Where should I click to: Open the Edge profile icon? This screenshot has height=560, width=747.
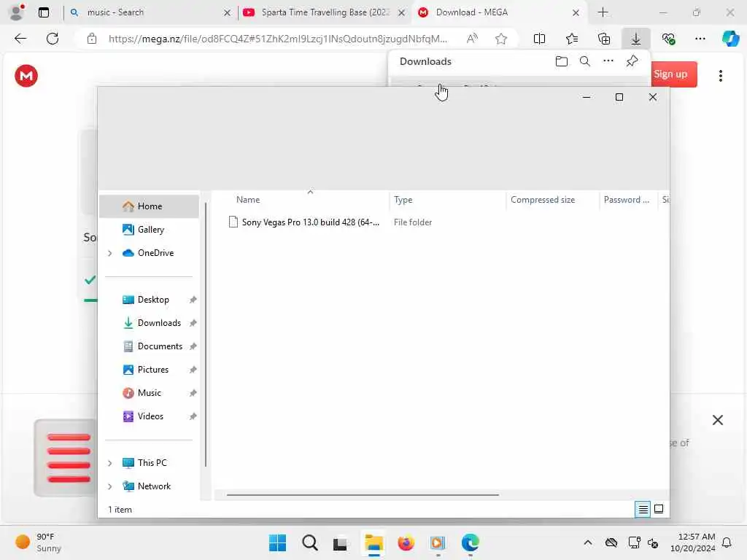[17, 12]
